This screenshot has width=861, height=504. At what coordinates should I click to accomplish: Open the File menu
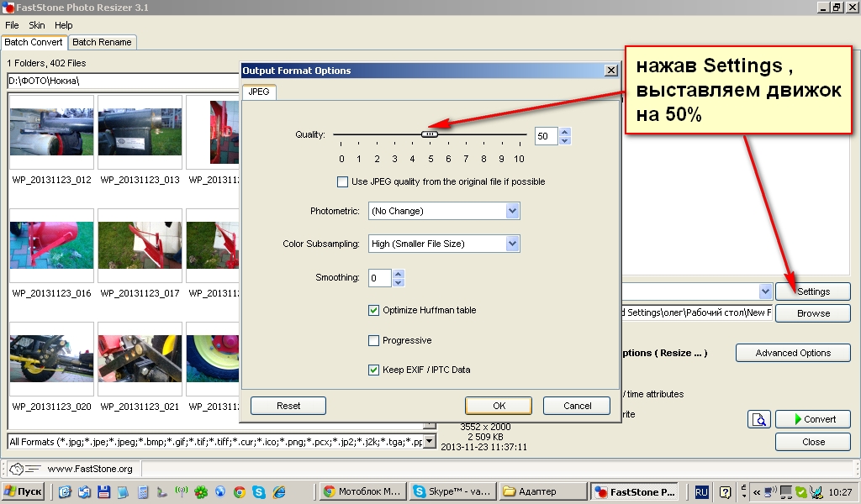tap(12, 25)
